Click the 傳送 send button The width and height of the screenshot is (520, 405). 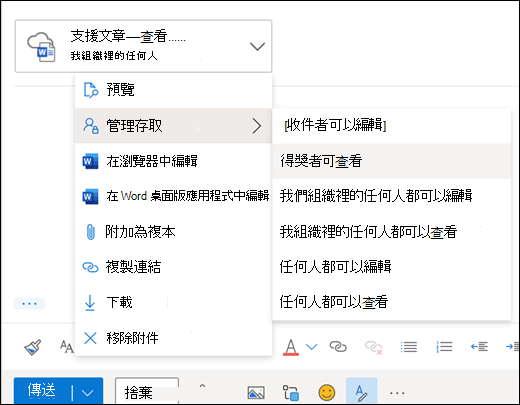(42, 390)
